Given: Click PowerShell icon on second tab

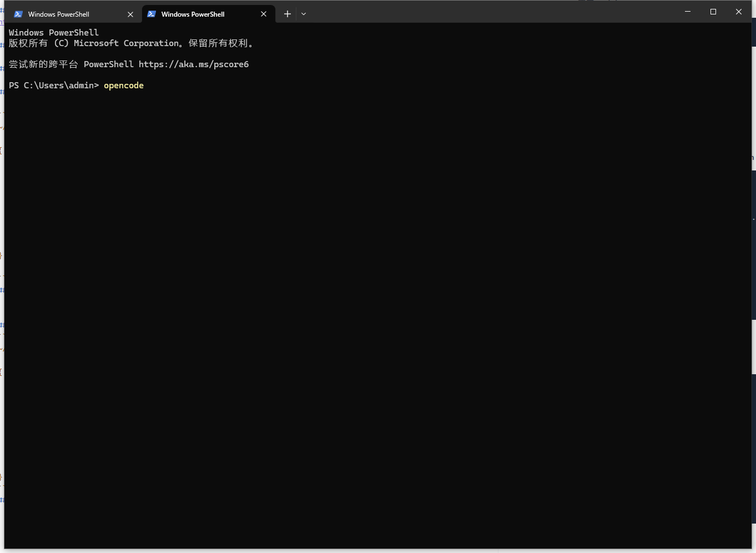Looking at the screenshot, I should [152, 14].
